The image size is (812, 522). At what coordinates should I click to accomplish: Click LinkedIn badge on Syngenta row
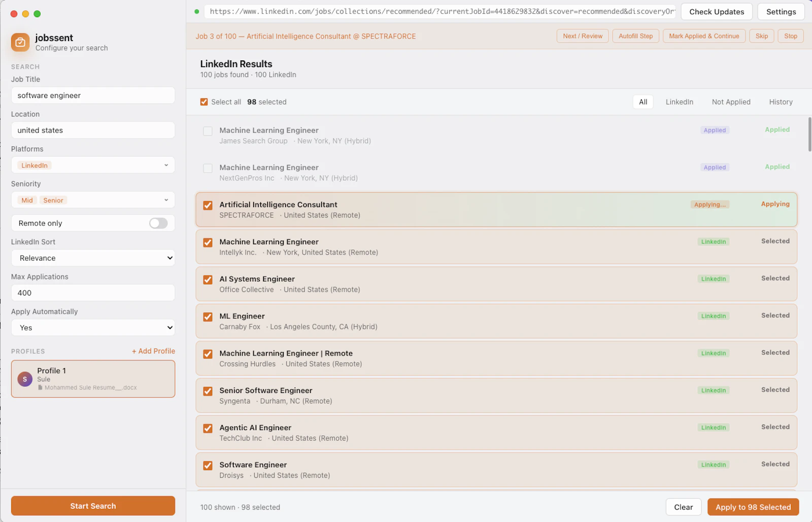pyautogui.click(x=713, y=390)
